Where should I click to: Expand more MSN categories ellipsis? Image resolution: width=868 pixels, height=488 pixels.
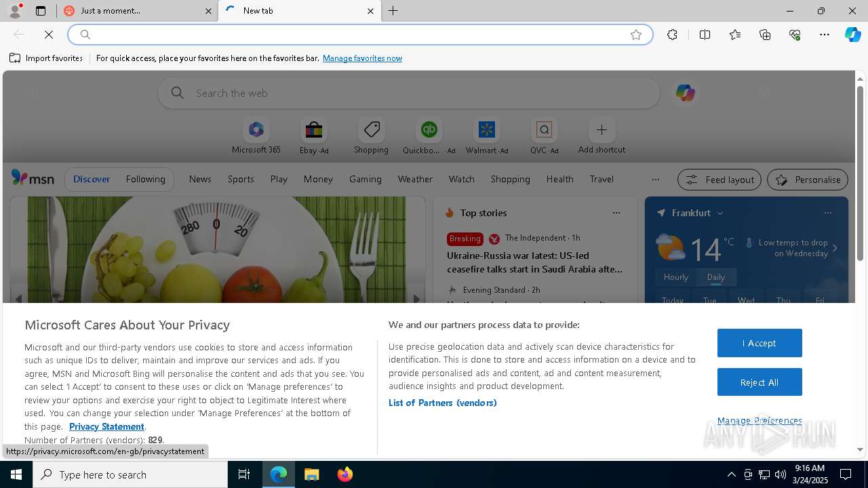tap(655, 180)
